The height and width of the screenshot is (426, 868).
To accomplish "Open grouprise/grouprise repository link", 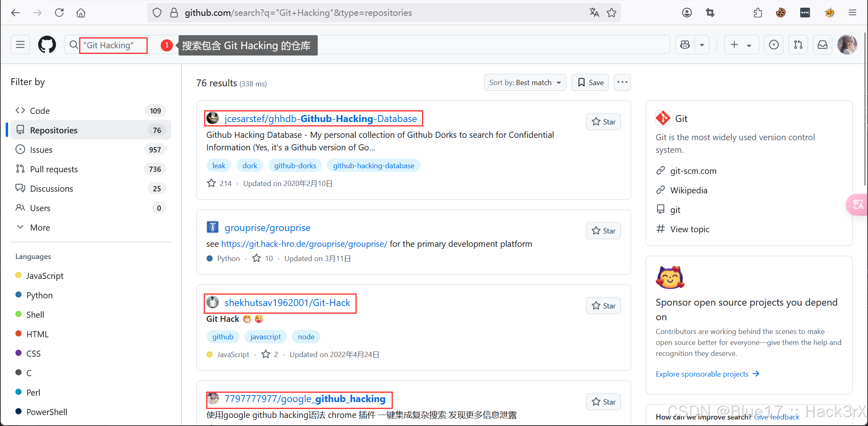I will (267, 227).
